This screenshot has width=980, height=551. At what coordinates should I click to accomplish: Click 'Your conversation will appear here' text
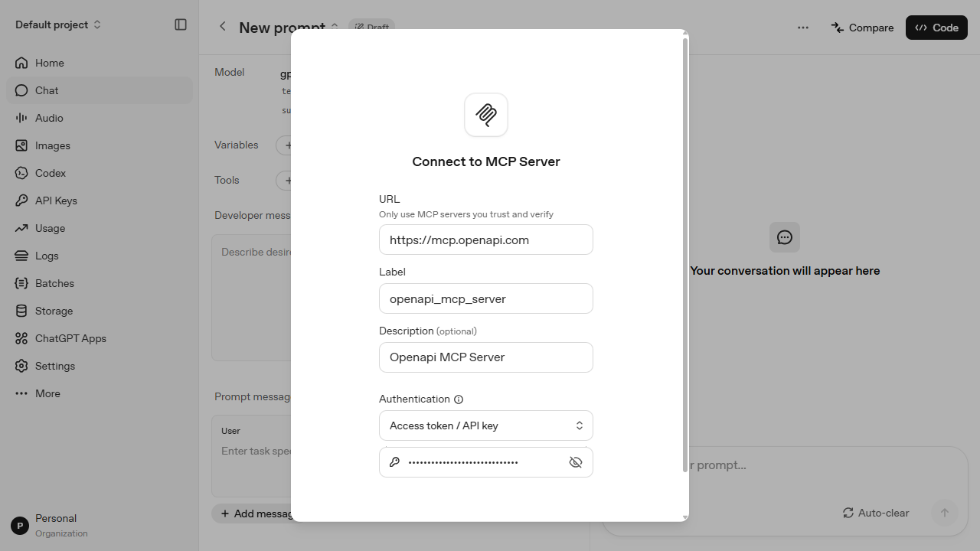click(x=785, y=271)
